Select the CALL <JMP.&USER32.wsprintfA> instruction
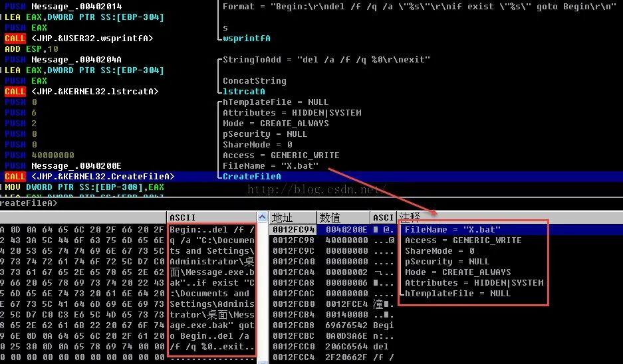 78,39
